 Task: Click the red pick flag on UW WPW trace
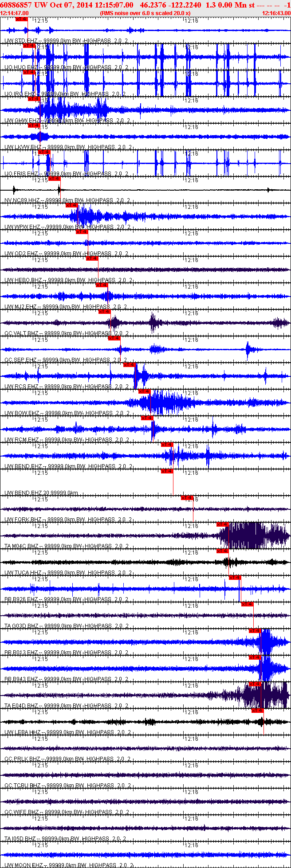coord(71,205)
